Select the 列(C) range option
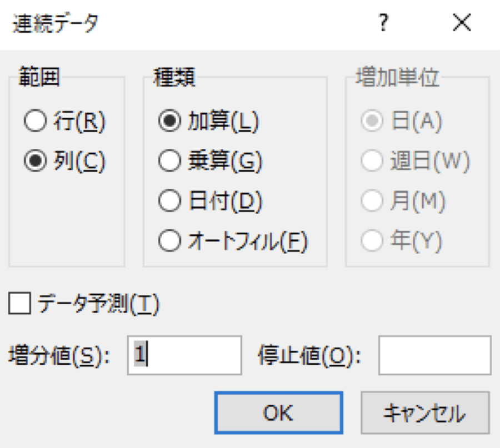This screenshot has width=500, height=448. coord(35,161)
